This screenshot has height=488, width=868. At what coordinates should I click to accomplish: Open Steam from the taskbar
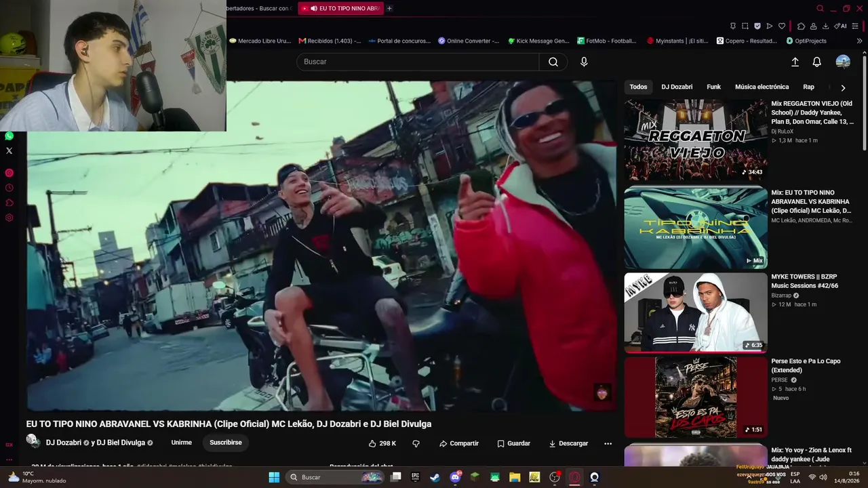pyautogui.click(x=435, y=477)
